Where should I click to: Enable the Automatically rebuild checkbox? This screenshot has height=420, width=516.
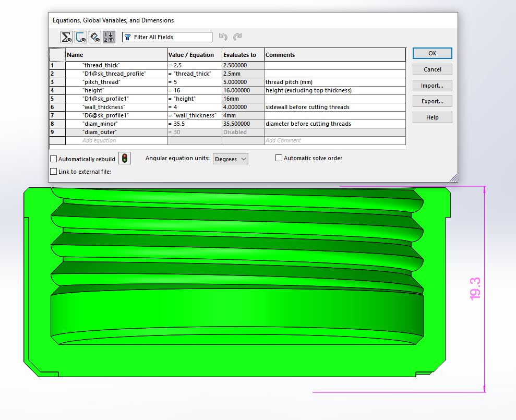54,159
